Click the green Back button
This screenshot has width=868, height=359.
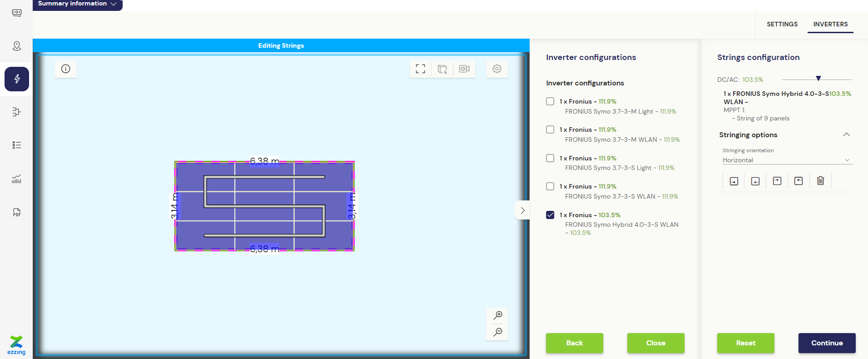575,343
